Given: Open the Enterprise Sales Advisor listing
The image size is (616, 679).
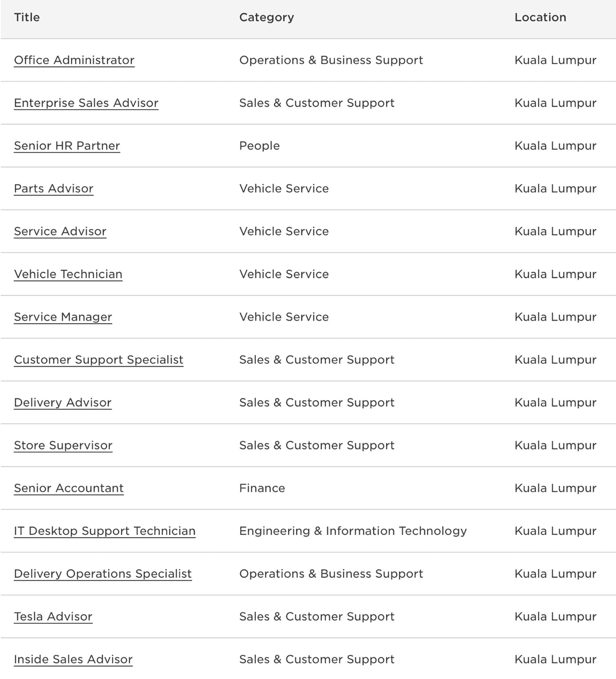Looking at the screenshot, I should (x=86, y=103).
